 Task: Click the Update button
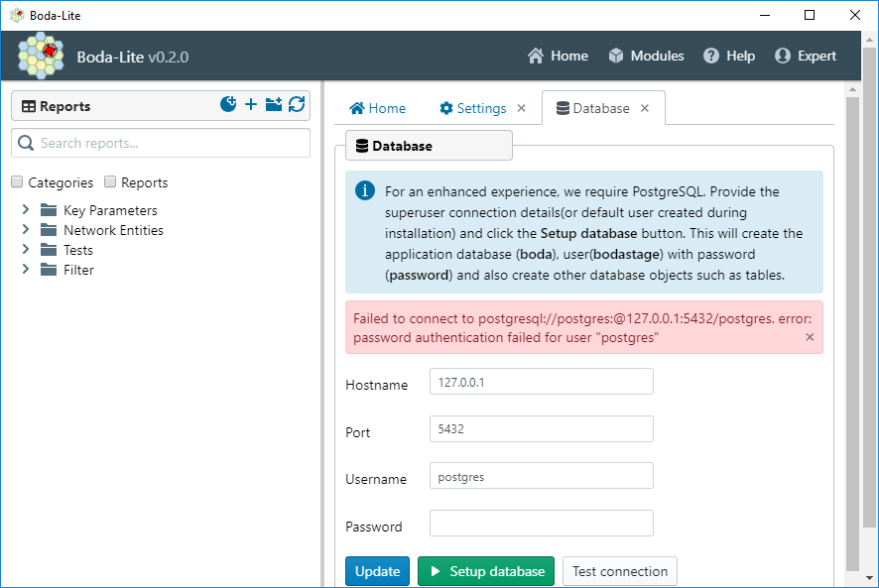tap(377, 571)
